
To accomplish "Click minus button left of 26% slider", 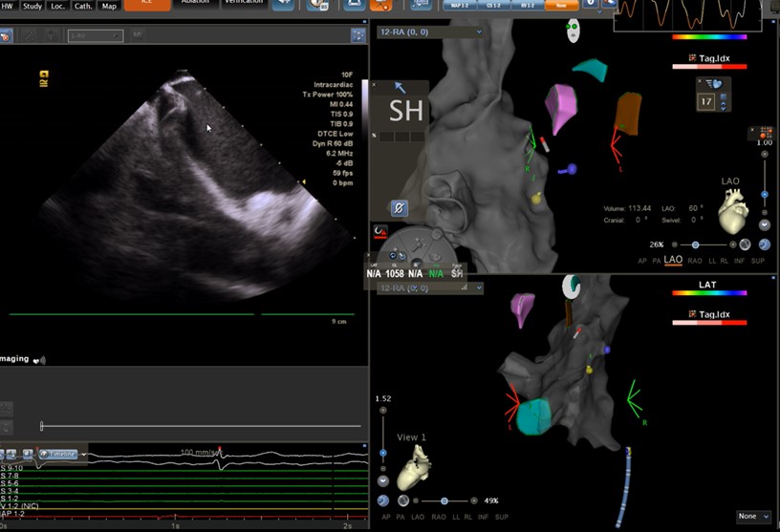I will pos(675,245).
